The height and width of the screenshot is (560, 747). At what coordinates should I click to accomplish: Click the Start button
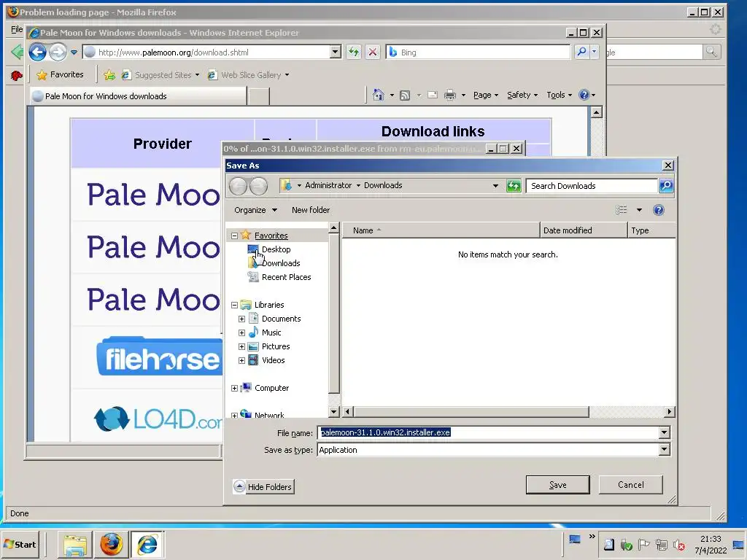point(20,544)
